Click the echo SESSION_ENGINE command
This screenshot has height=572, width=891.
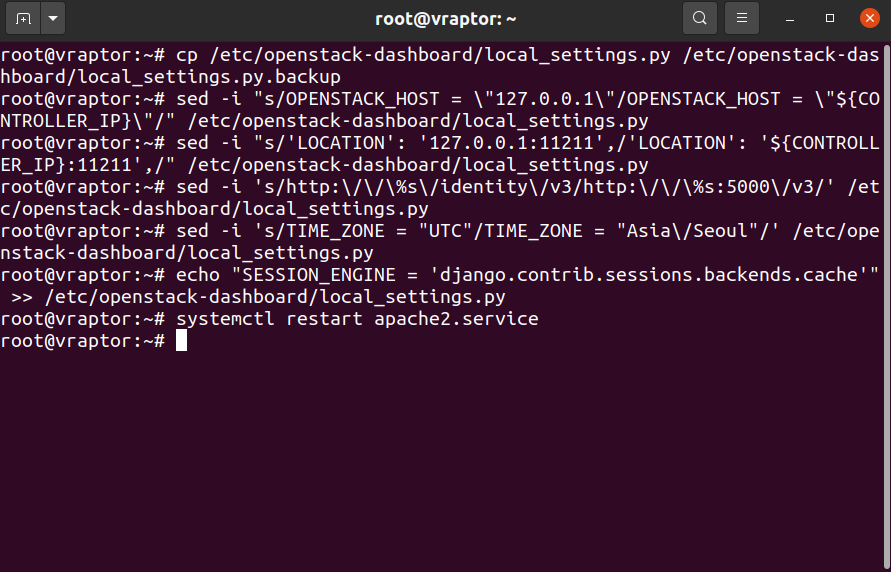pos(300,275)
